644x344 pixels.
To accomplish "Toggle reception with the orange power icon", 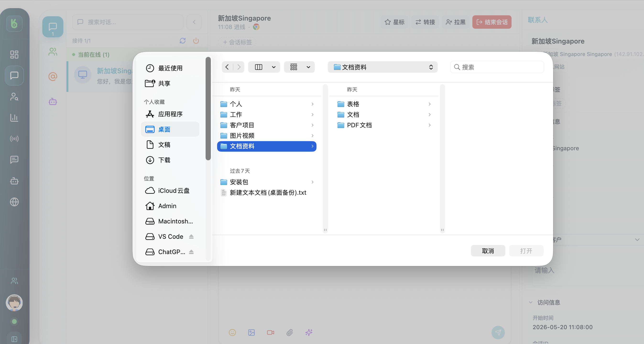I will tap(196, 41).
